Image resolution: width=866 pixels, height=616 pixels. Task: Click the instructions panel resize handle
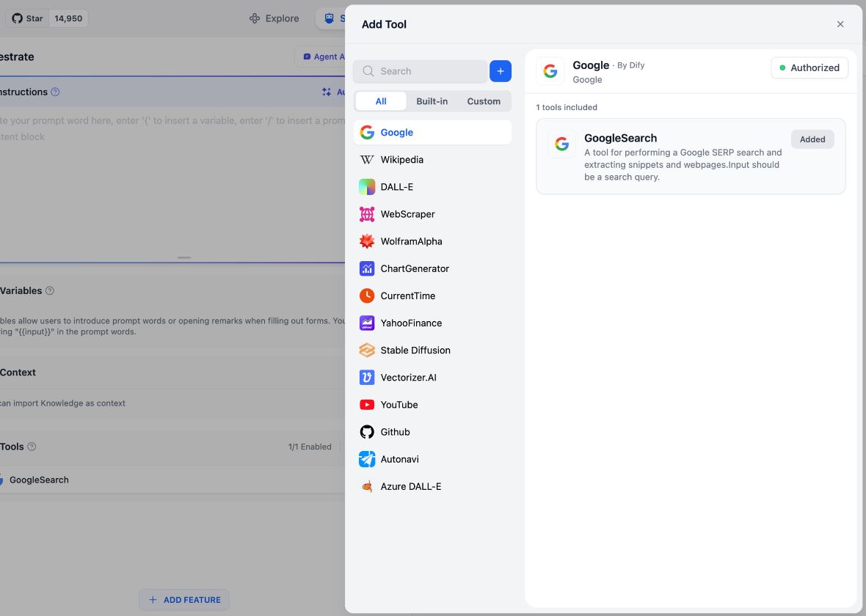click(x=184, y=258)
